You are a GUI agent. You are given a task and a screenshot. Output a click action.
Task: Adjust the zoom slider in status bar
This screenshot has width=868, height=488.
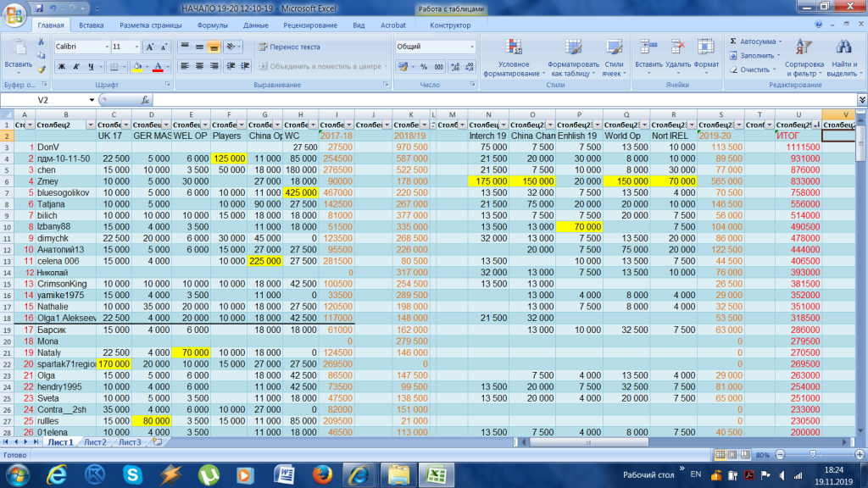click(813, 455)
